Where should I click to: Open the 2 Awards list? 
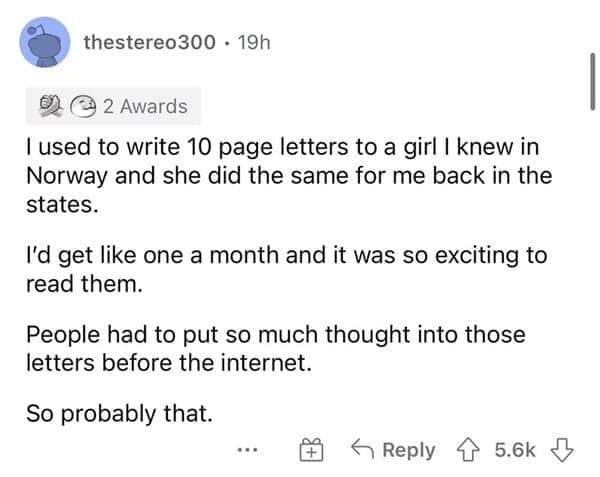point(146,105)
